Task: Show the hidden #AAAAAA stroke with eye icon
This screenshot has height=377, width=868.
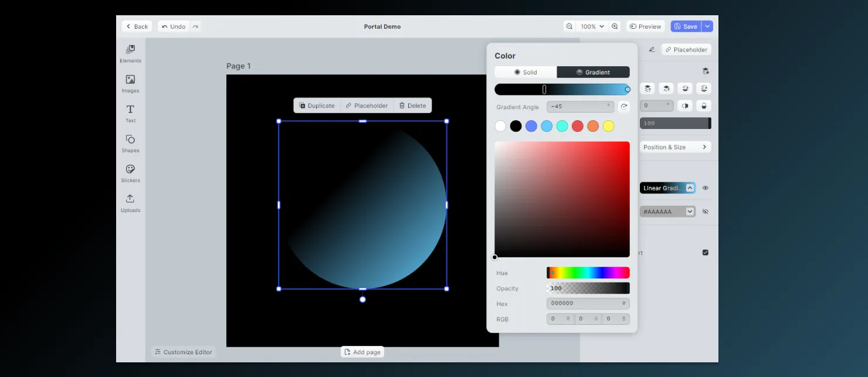Action: (x=706, y=212)
